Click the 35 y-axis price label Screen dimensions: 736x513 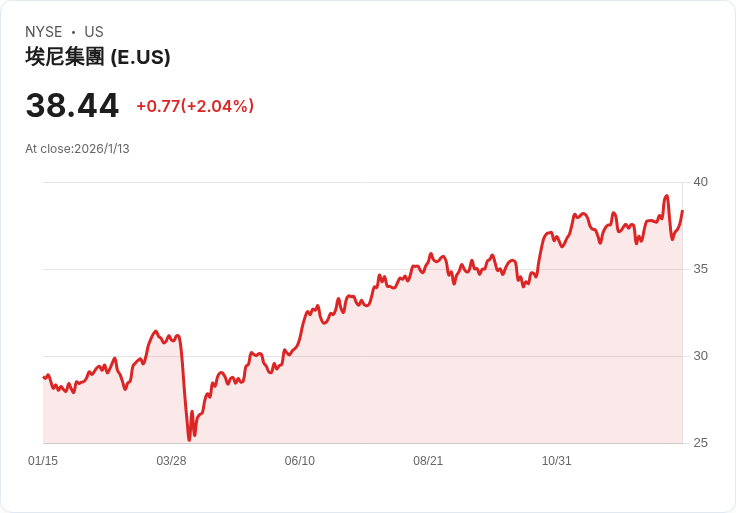[700, 269]
